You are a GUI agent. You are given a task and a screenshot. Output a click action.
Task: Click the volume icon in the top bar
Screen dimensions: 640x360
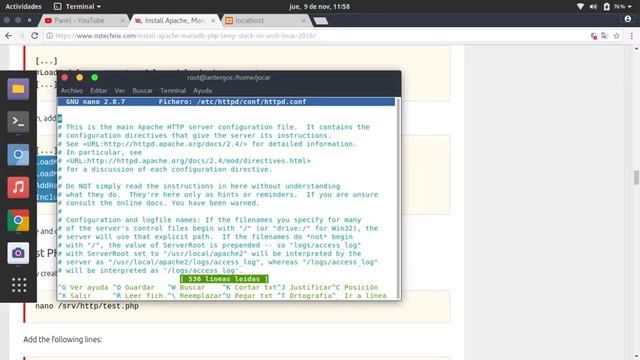593,7
